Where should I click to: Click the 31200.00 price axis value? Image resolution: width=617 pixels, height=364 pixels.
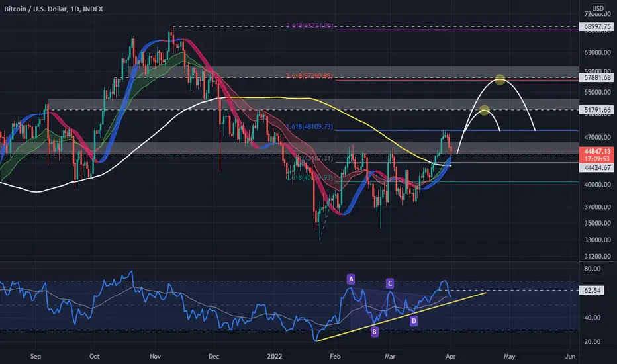click(597, 256)
